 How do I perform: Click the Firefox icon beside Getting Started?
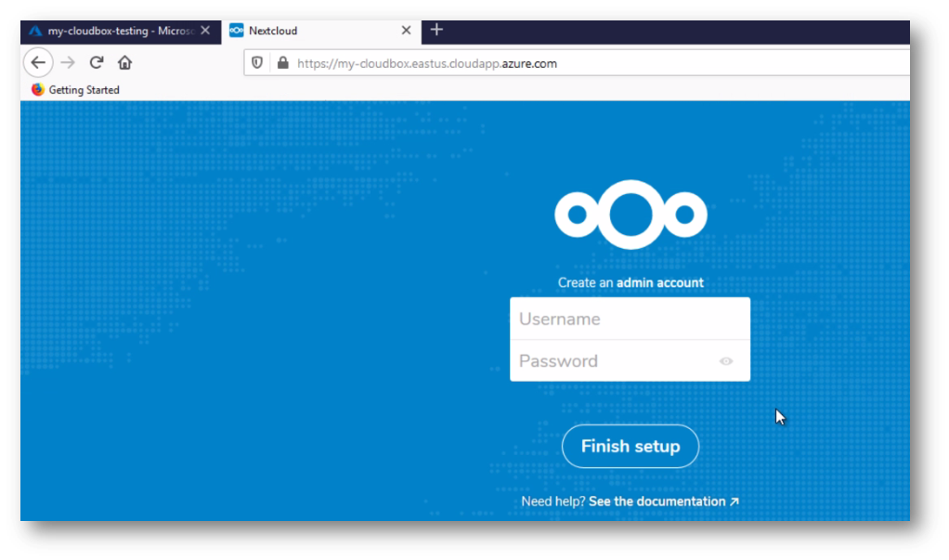[x=37, y=89]
